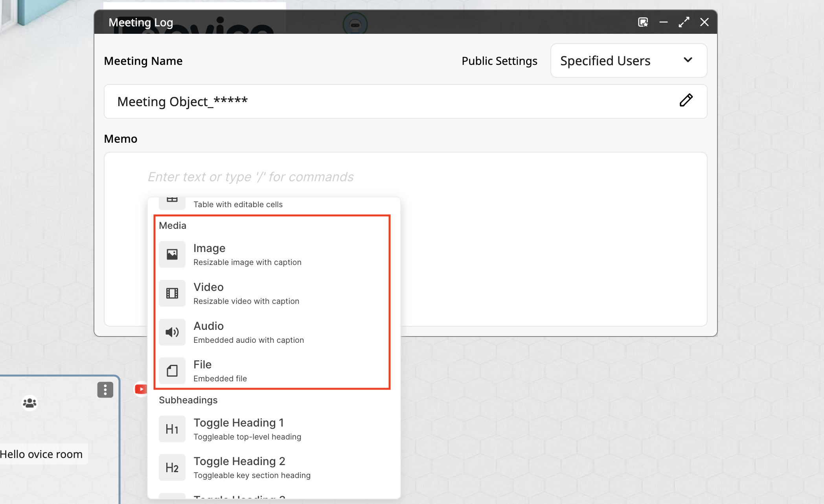Select the File document icon
This screenshot has width=824, height=504.
pos(172,371)
